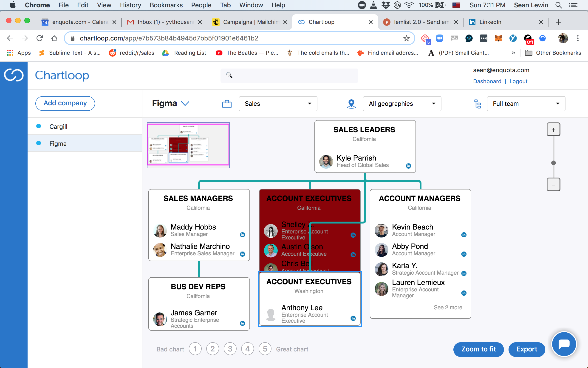Open the History menu
The image size is (588, 368).
130,5
